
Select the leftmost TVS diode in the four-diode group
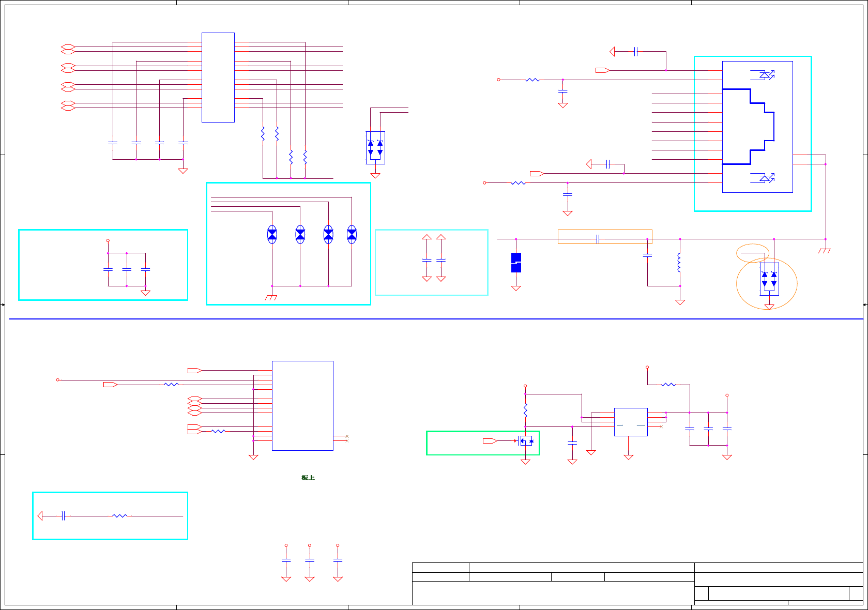(x=272, y=235)
